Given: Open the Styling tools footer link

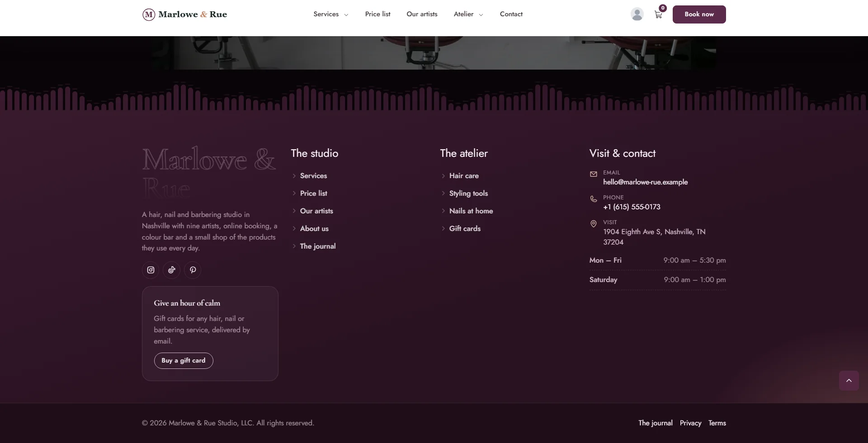Looking at the screenshot, I should click(x=468, y=193).
